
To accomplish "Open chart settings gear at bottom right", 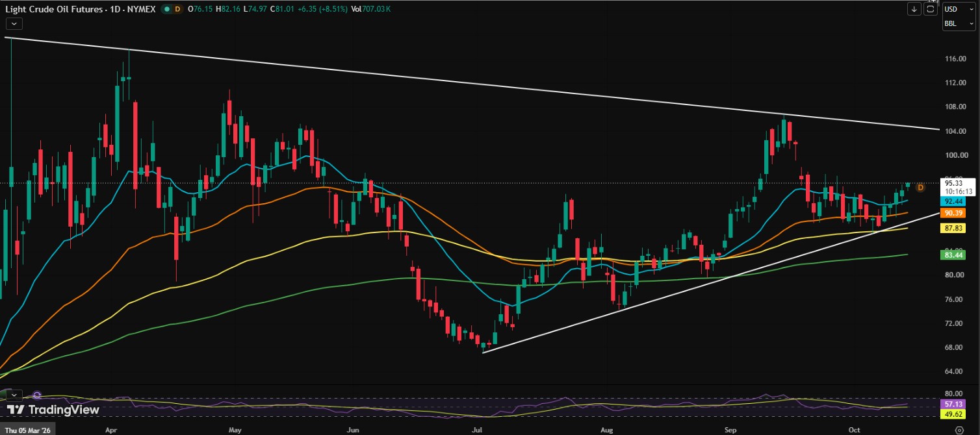I will pos(958,429).
